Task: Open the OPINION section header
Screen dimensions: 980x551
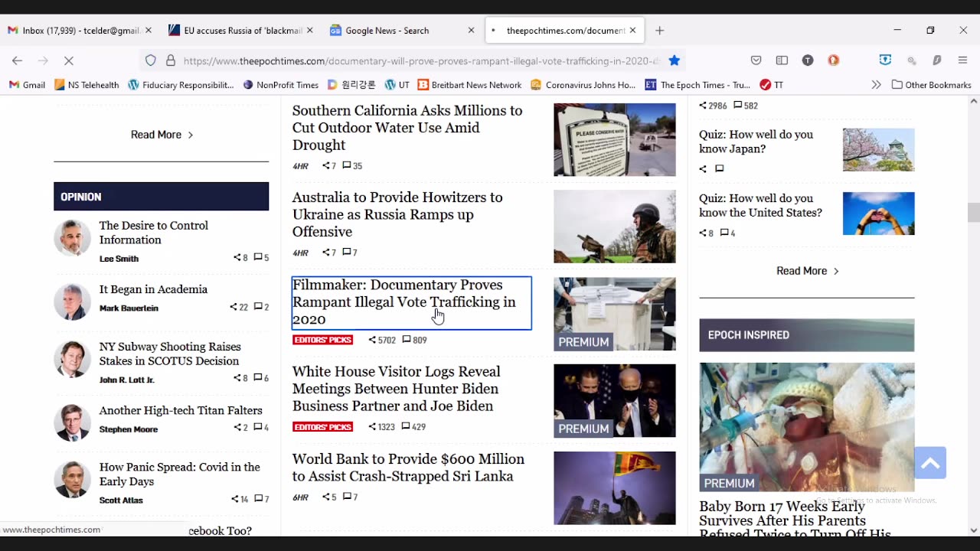Action: click(x=161, y=197)
